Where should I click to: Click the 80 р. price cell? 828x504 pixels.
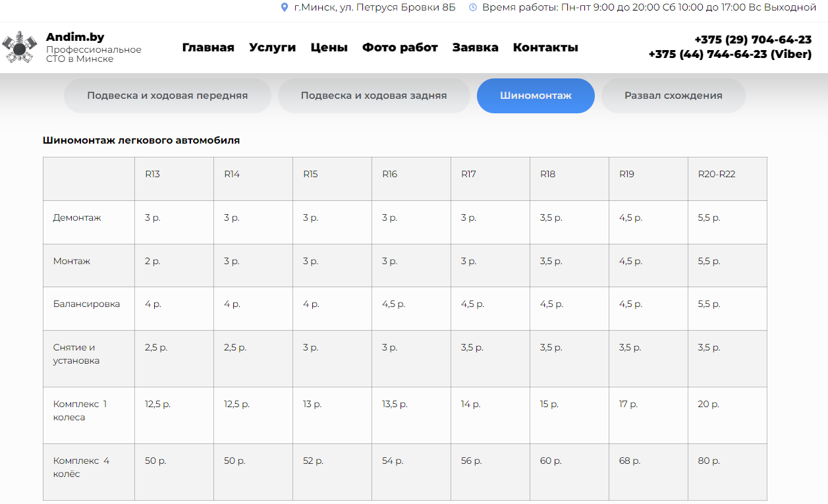[x=709, y=461]
